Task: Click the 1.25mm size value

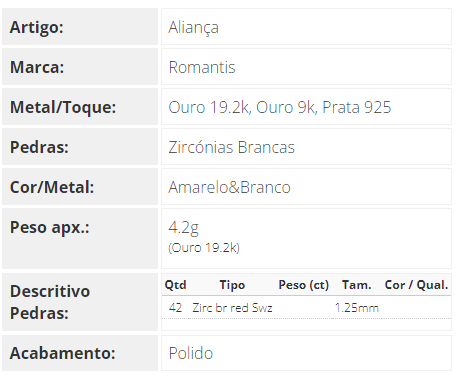Action: pyautogui.click(x=357, y=308)
